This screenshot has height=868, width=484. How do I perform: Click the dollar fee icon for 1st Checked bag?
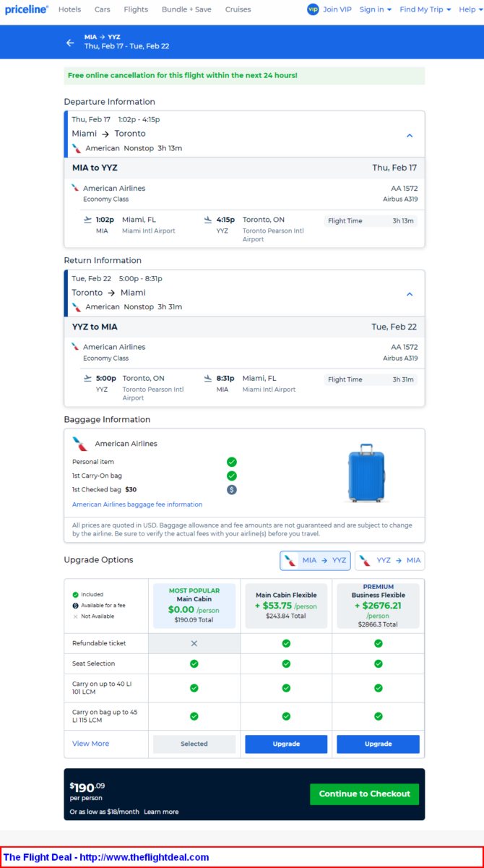[232, 489]
